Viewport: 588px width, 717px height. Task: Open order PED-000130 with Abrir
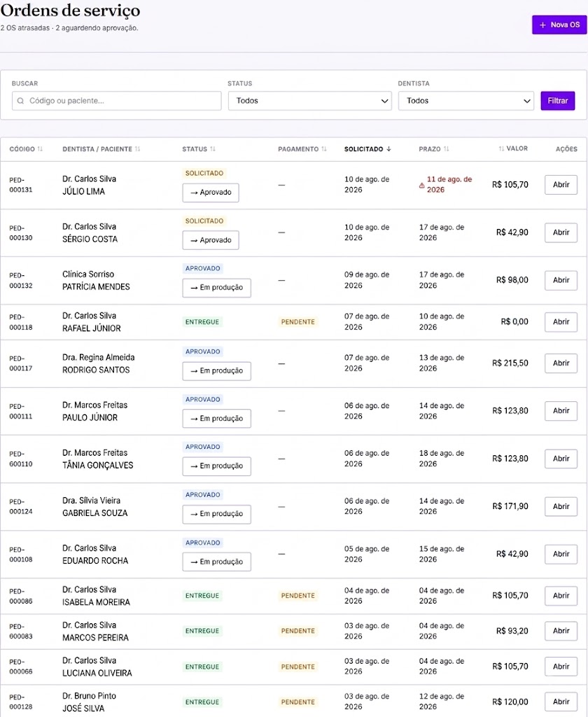[561, 232]
